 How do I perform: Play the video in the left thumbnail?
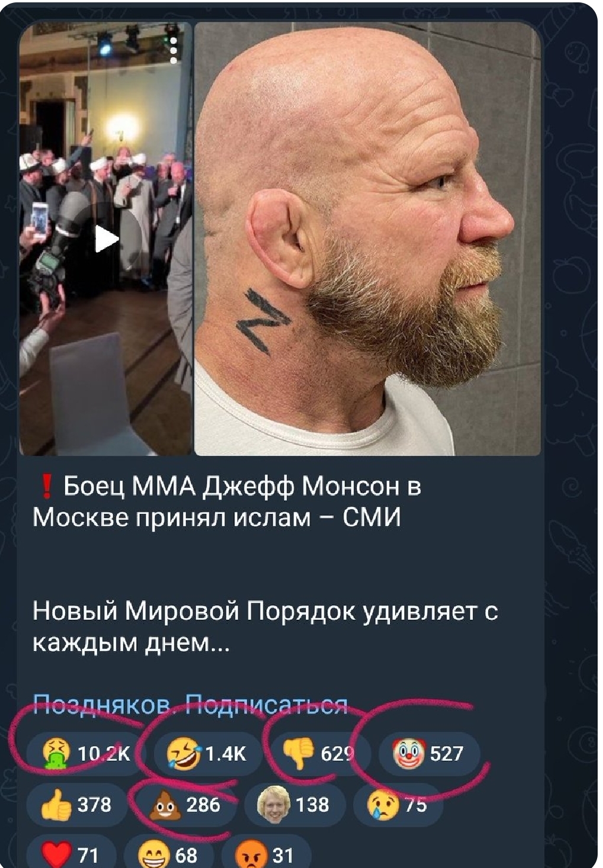107,239
